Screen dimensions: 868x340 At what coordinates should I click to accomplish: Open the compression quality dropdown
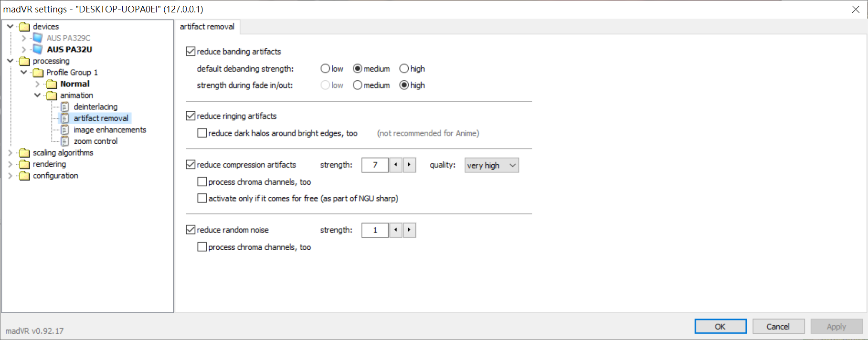[x=492, y=165]
